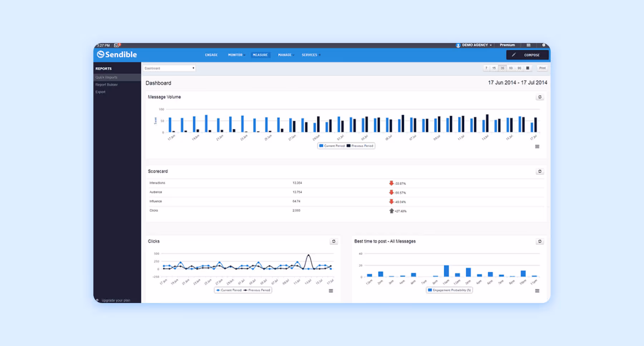This screenshot has height=346, width=644.
Task: Open the apps grid icon near Premium
Action: (x=528, y=45)
